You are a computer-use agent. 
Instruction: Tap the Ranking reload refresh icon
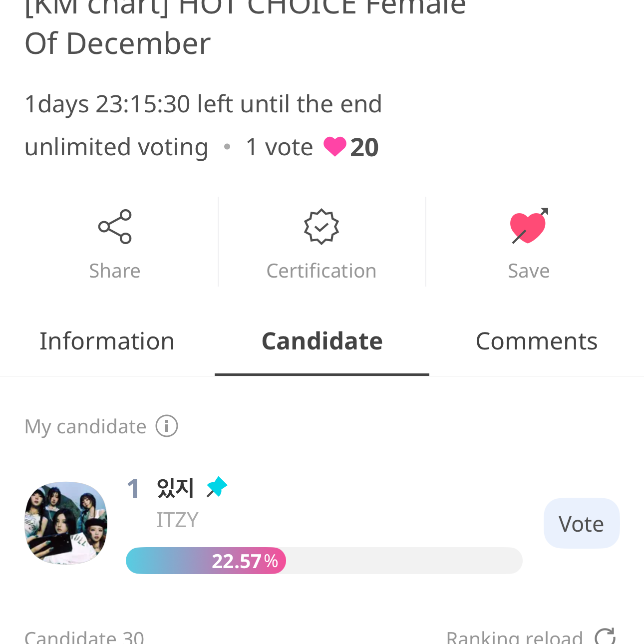[605, 636]
